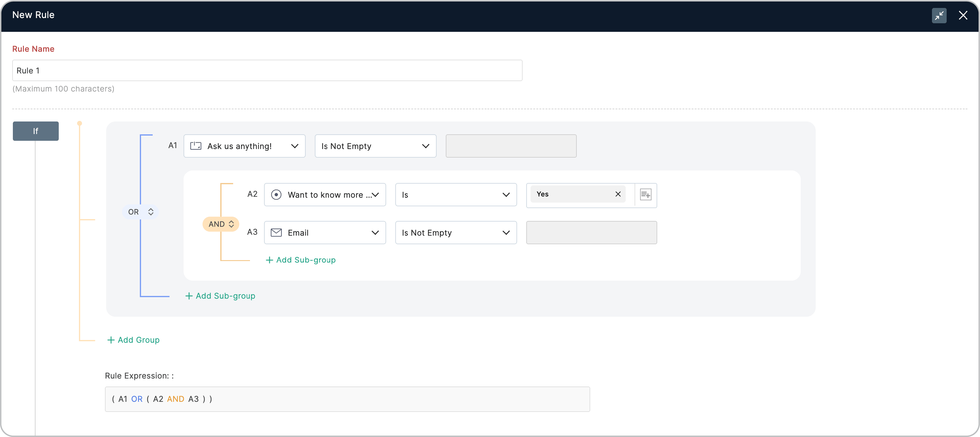
Task: Click the text-area icon in Ask us anything
Action: [x=196, y=146]
